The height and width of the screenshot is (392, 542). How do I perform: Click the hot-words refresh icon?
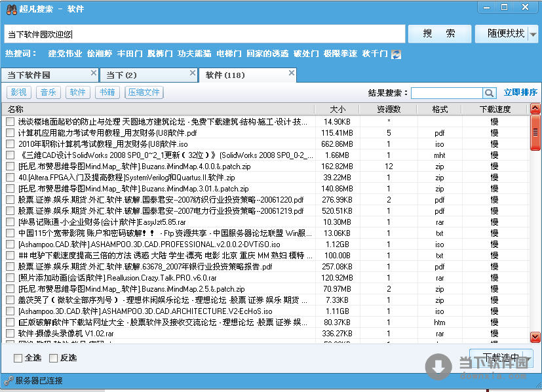click(x=396, y=54)
